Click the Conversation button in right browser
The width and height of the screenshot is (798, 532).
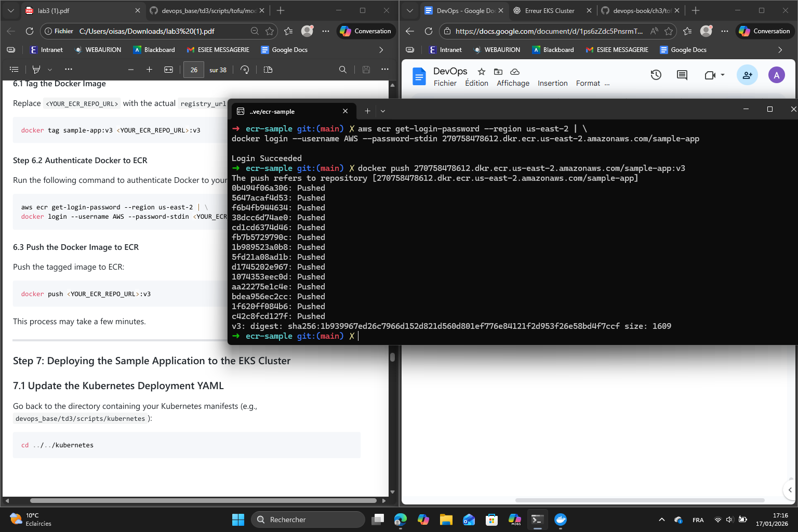click(x=765, y=31)
